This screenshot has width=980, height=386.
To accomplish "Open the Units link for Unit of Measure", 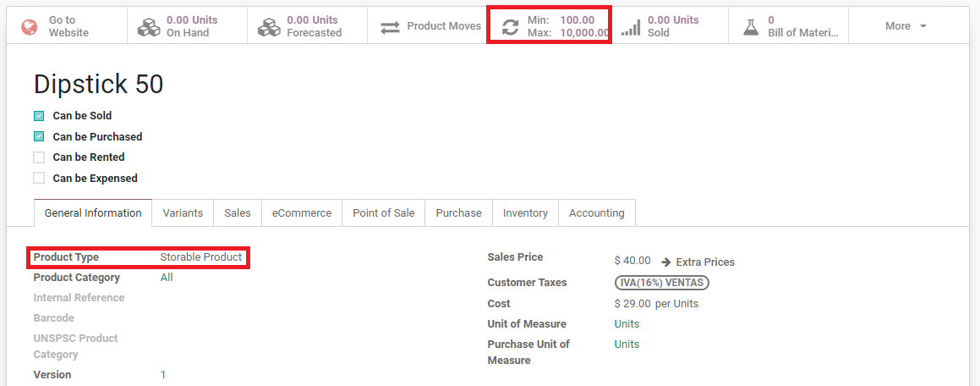I will coord(627,324).
